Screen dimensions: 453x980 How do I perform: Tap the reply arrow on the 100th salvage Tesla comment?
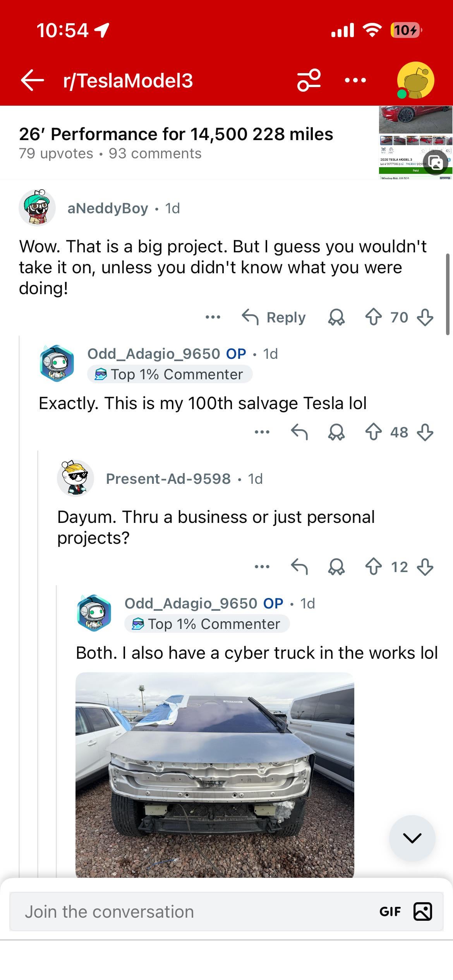click(299, 432)
